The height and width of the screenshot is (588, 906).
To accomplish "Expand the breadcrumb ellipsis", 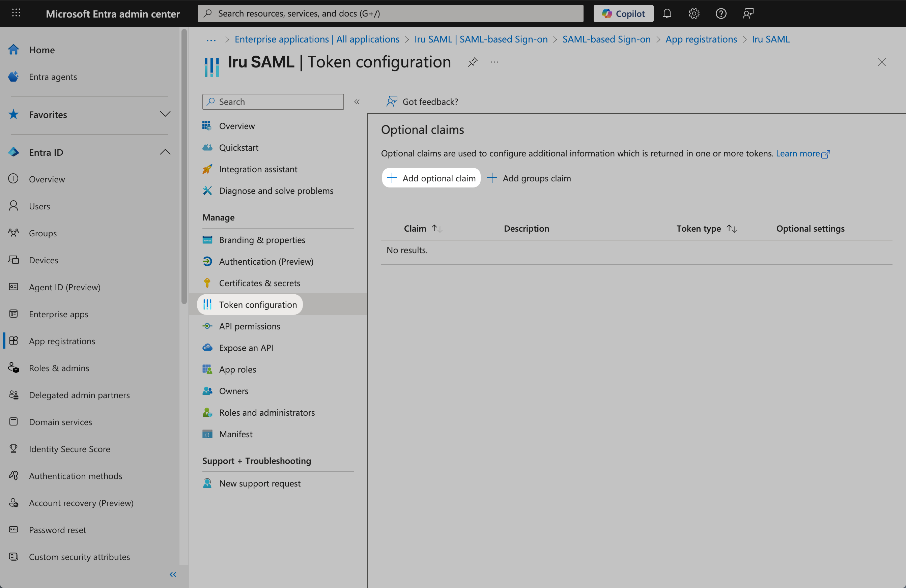I will pyautogui.click(x=211, y=39).
